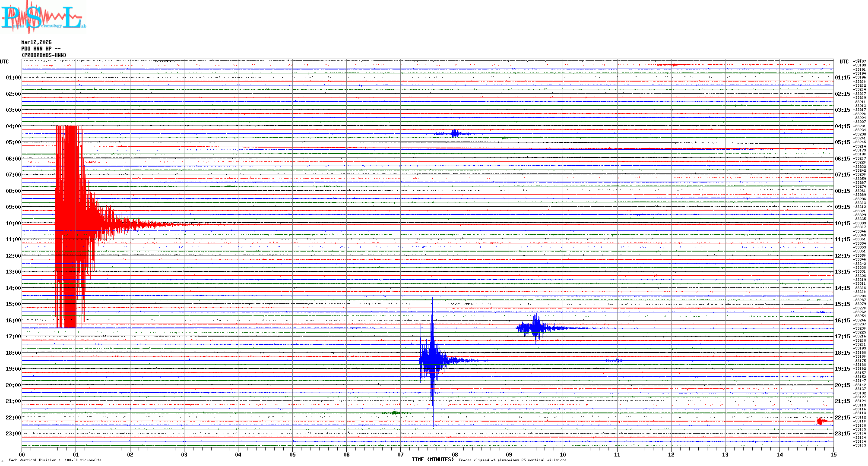
Task: Click the 10:00 hour label on left axis
Action: click(13, 224)
